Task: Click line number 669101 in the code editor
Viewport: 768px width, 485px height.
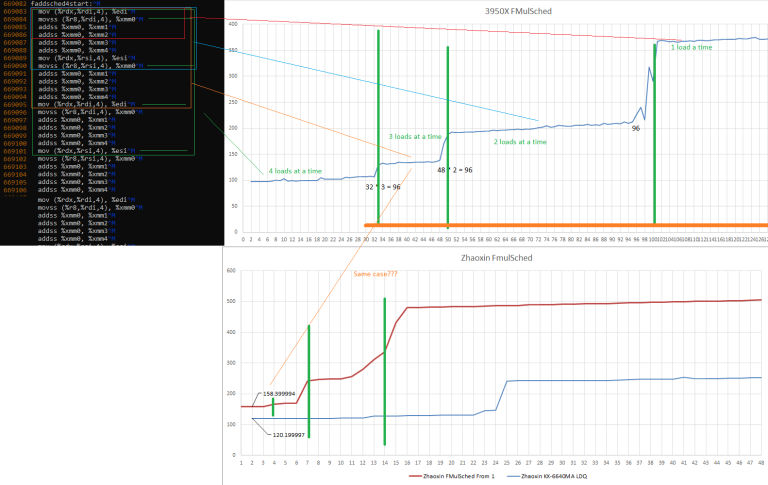Action: point(15,151)
